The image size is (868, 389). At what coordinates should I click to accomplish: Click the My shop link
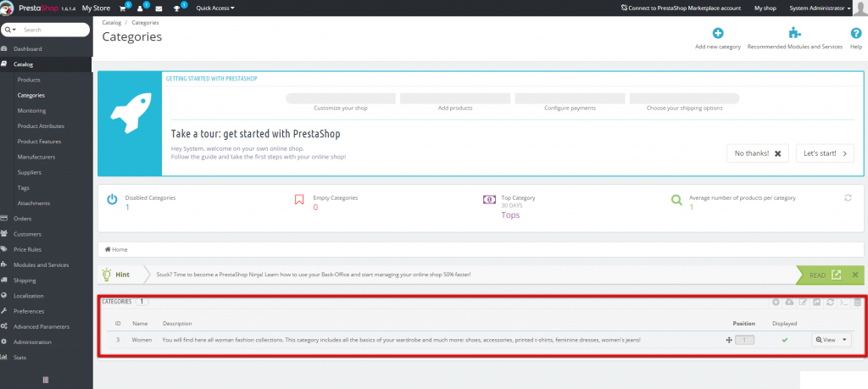click(x=765, y=8)
